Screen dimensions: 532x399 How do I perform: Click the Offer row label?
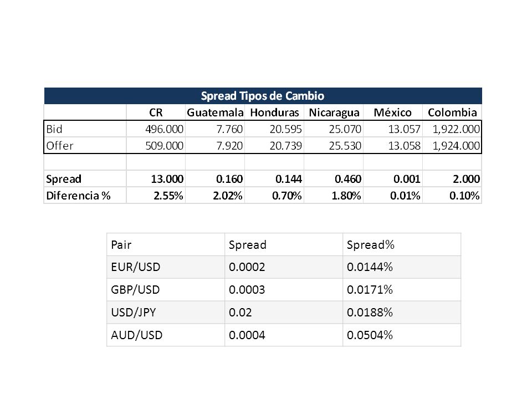point(60,146)
